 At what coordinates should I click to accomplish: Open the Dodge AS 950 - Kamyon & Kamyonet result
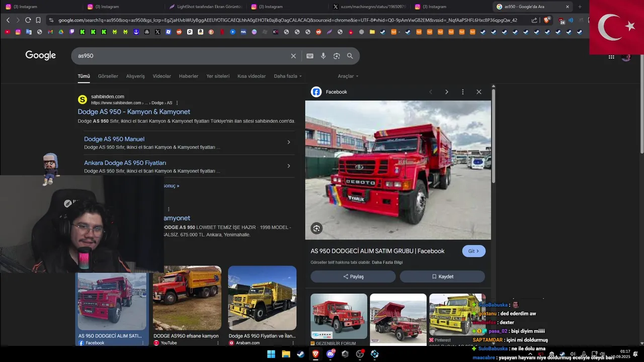(134, 112)
